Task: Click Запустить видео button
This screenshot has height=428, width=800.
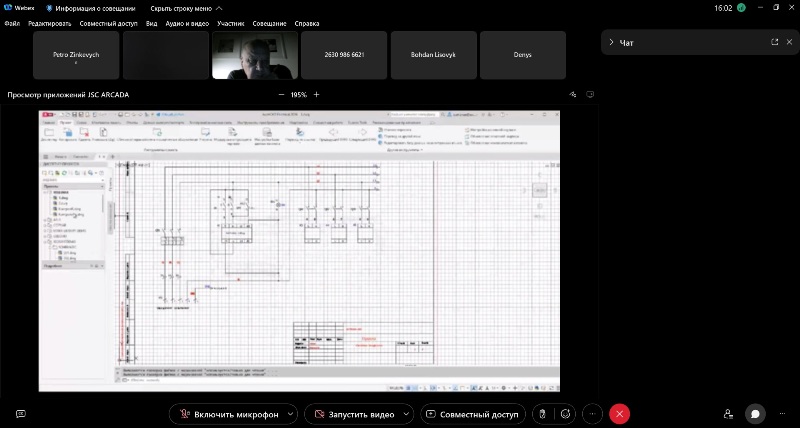Action: click(x=356, y=414)
